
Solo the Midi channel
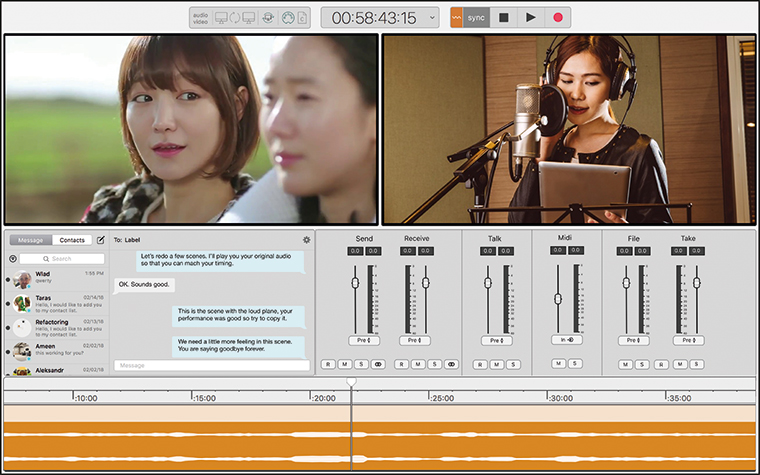coord(574,364)
